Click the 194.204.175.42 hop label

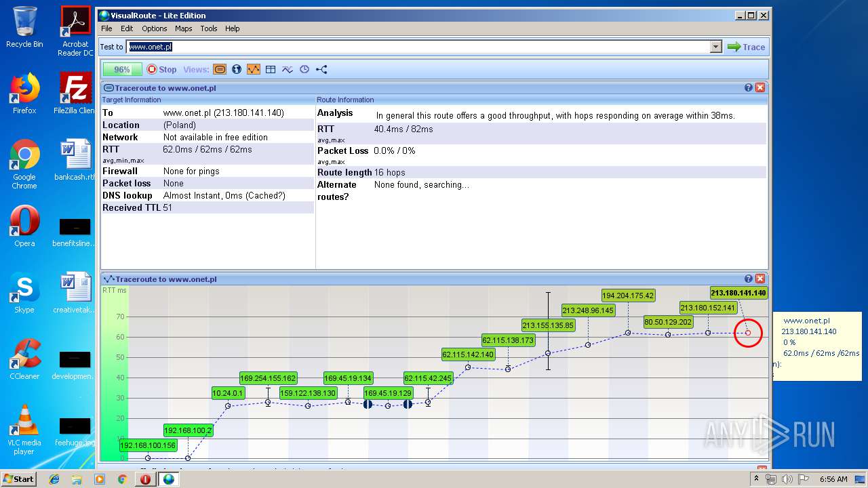pyautogui.click(x=628, y=296)
